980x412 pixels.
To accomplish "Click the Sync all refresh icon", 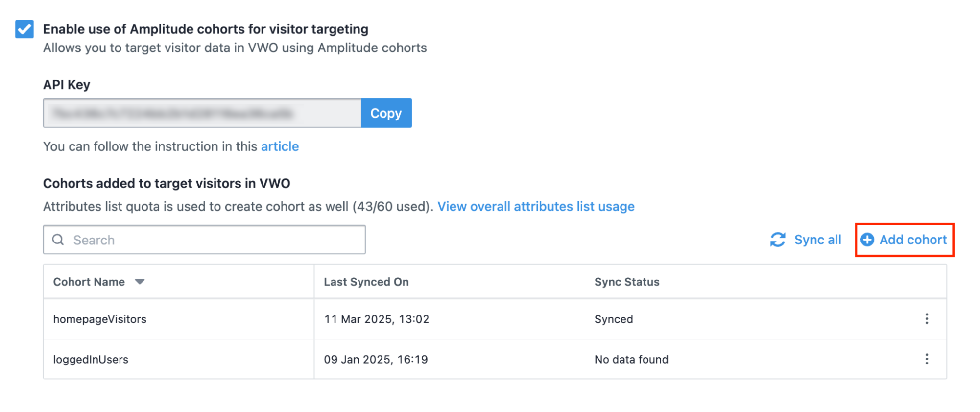I will click(778, 240).
